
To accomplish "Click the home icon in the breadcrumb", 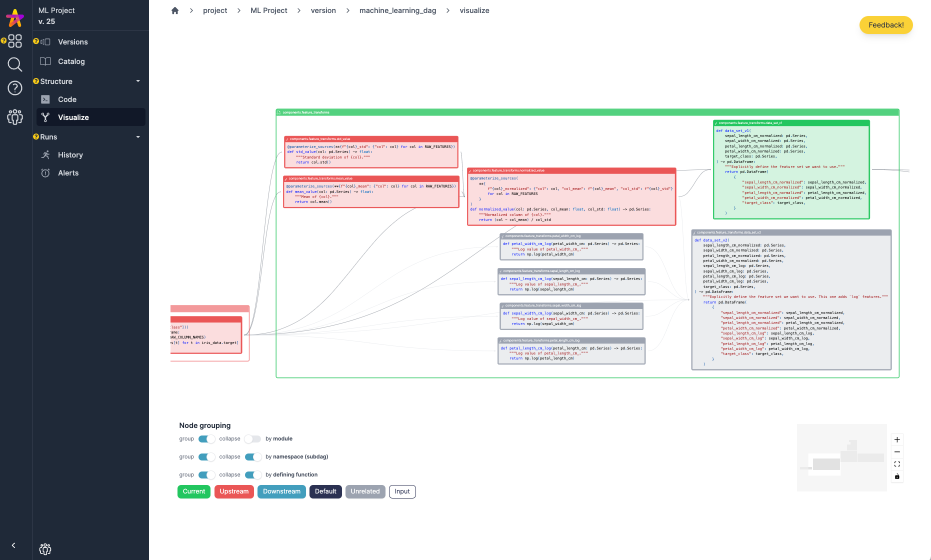I will (x=174, y=10).
